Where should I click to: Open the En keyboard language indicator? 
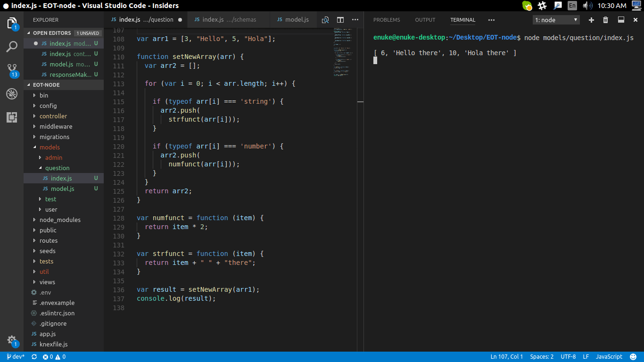pyautogui.click(x=572, y=6)
